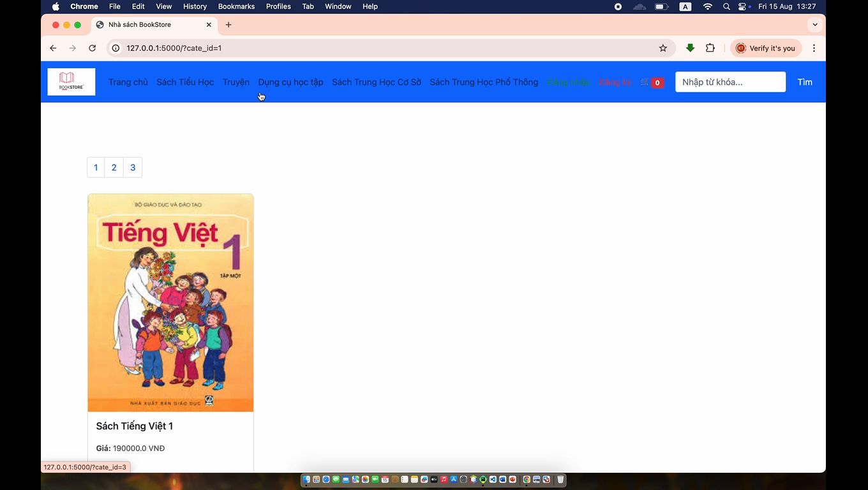Click the Sách Tiếng Việt 1 title
Image resolution: width=868 pixels, height=490 pixels.
(135, 426)
